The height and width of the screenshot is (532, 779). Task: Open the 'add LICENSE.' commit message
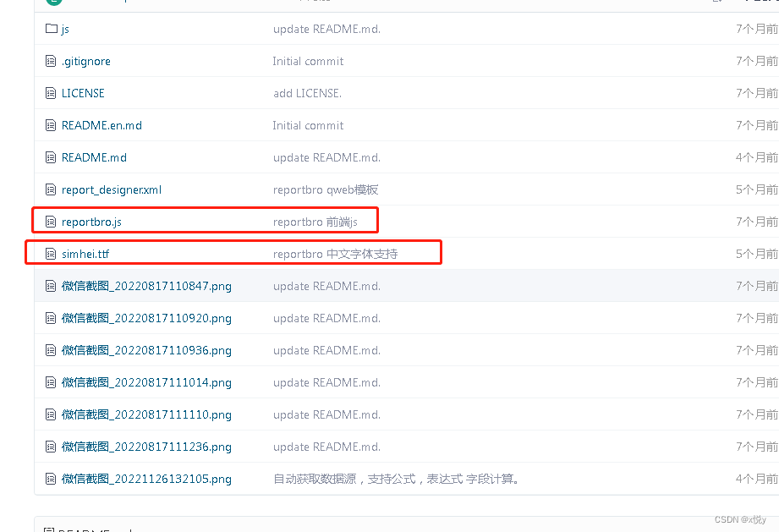[x=308, y=93]
